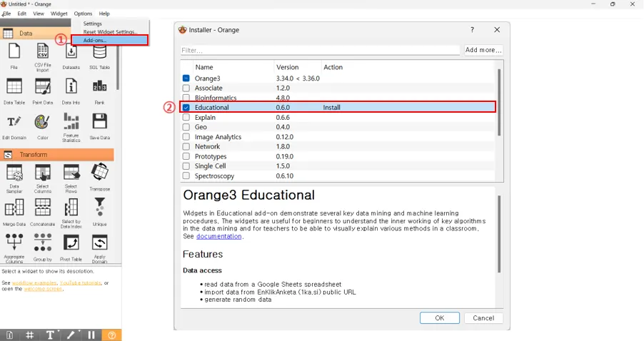Add the Pivot Table widget
This screenshot has height=341, width=644.
(x=71, y=248)
